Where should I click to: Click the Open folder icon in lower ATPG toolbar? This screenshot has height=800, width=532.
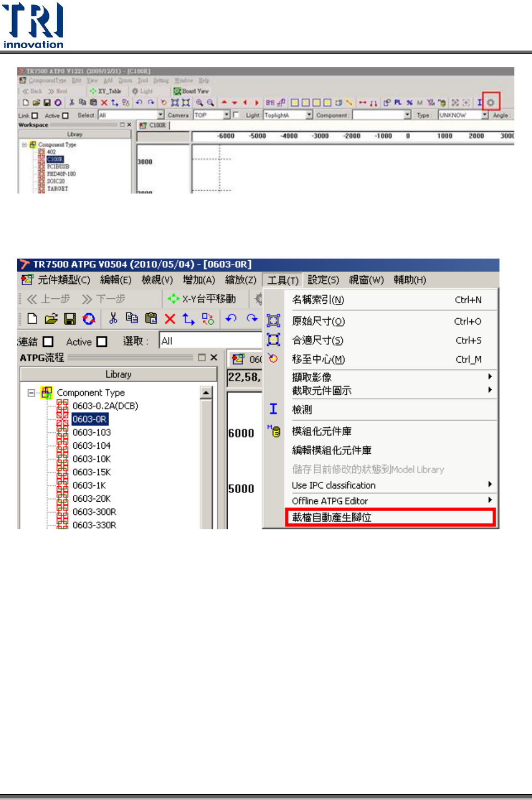point(51,319)
